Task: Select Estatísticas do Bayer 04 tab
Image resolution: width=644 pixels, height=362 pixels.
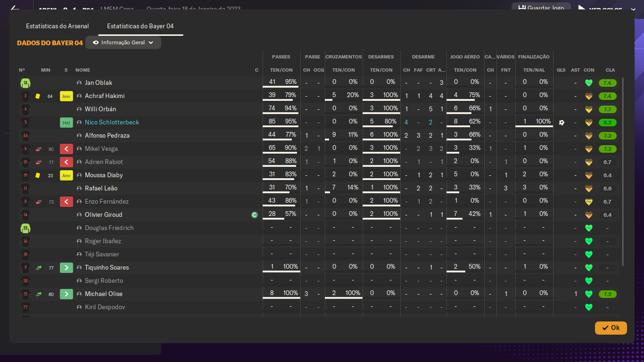Action: coord(140,26)
